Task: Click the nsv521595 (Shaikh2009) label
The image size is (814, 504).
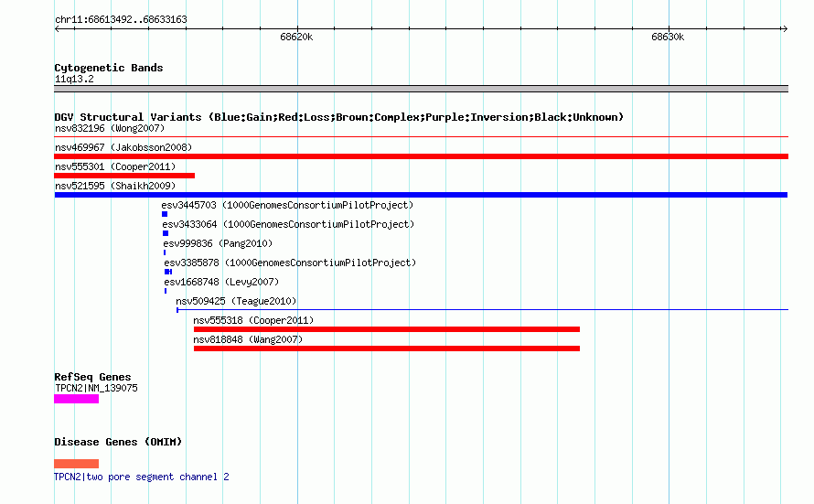Action: [115, 186]
